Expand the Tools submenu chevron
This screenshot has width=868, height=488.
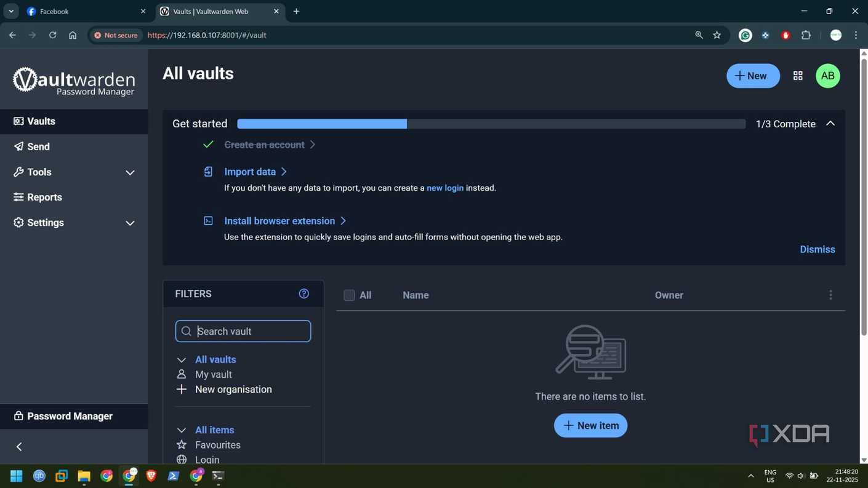click(x=130, y=172)
